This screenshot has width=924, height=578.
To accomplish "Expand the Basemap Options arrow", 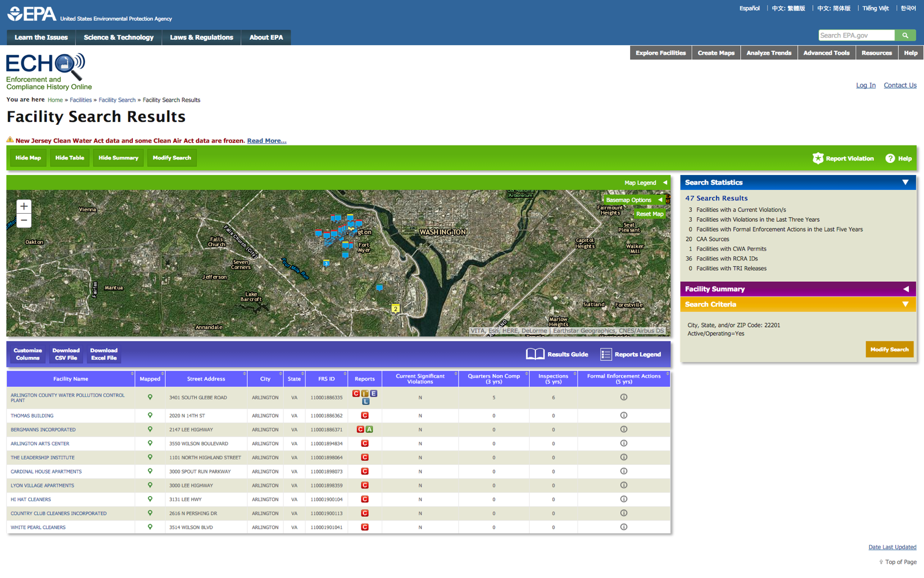I will [660, 200].
